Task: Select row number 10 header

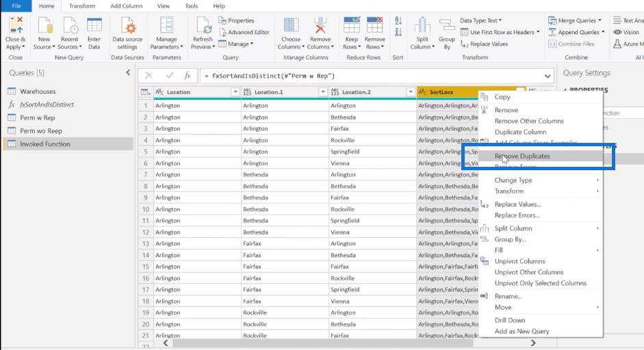Action: 145,209
